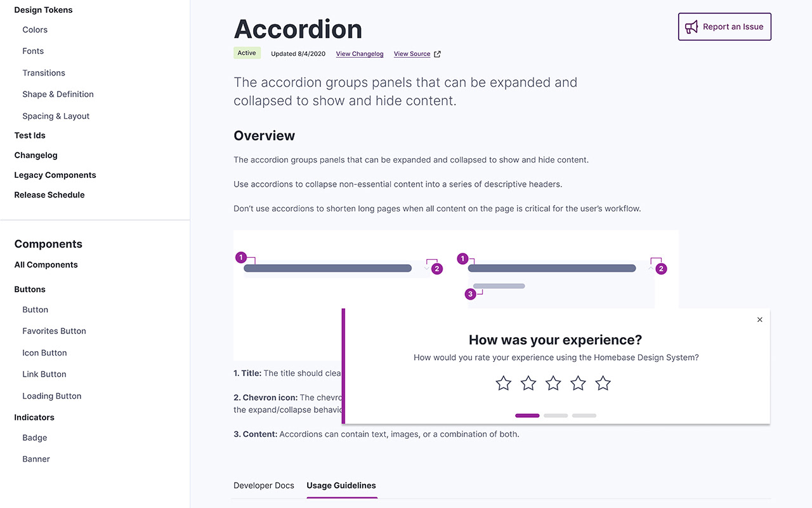Image resolution: width=812 pixels, height=508 pixels.
Task: Click the expanded accordion chevron in diagram
Action: [650, 269]
